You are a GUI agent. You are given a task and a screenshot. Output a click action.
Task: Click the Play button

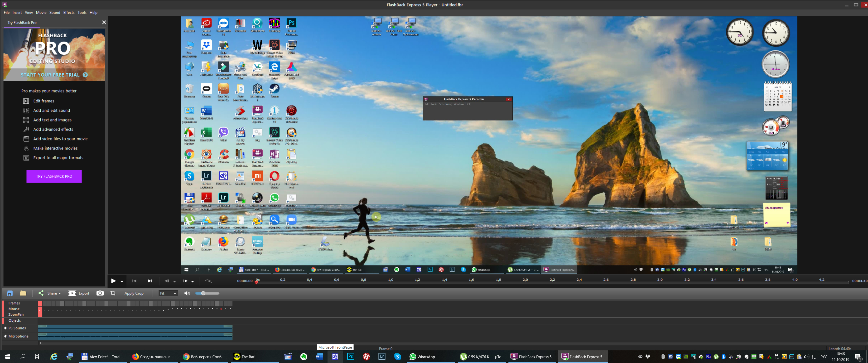(114, 281)
